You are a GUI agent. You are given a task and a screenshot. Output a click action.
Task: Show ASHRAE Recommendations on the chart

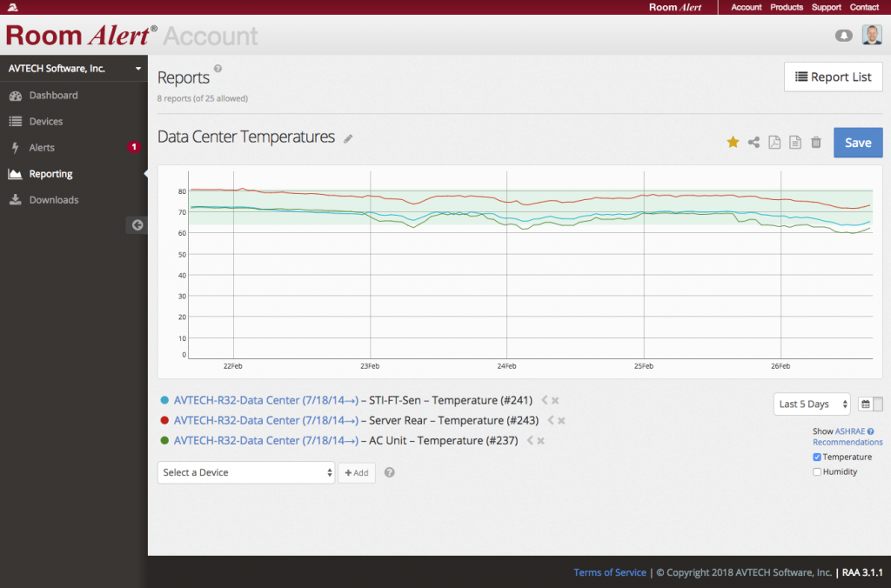tap(847, 431)
